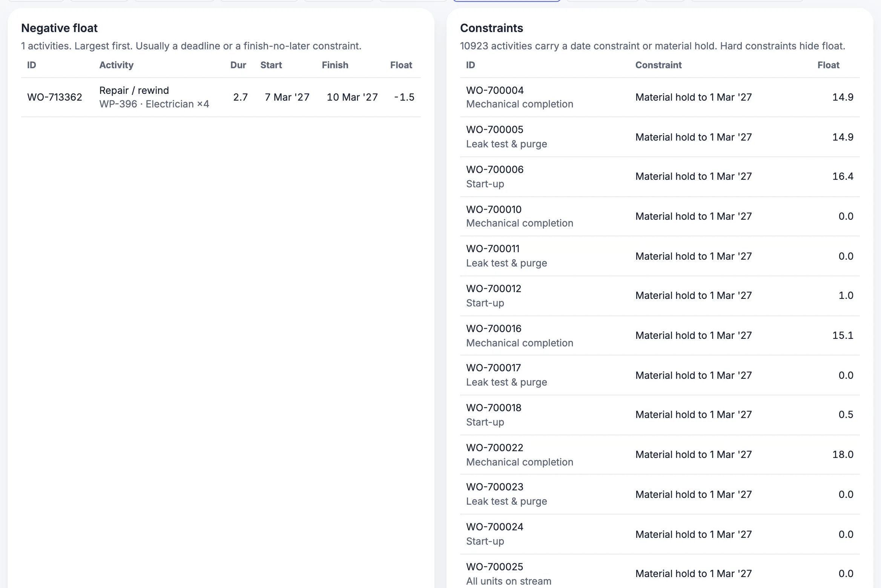Select WO-700016 constraint row
The width and height of the screenshot is (881, 588).
[x=660, y=335]
